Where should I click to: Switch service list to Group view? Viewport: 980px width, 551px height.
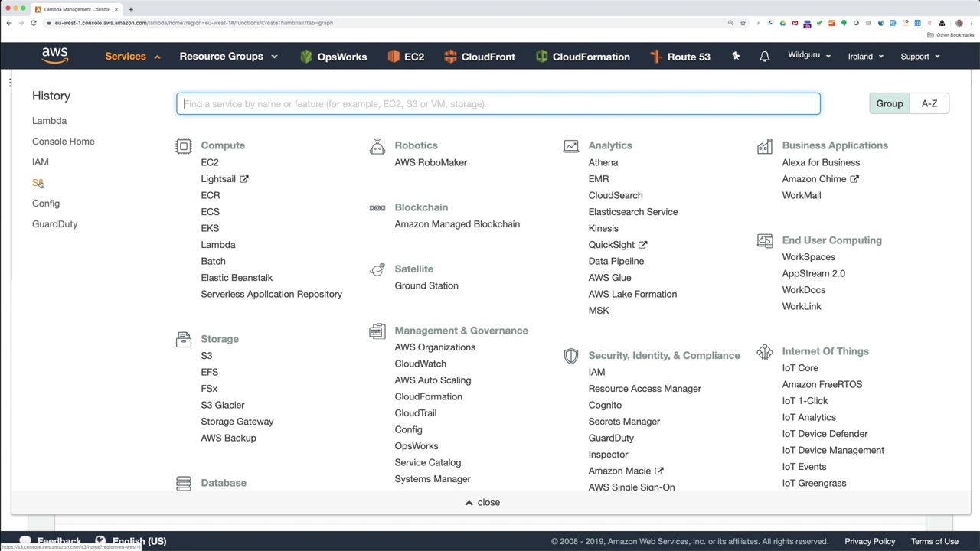[x=889, y=103]
